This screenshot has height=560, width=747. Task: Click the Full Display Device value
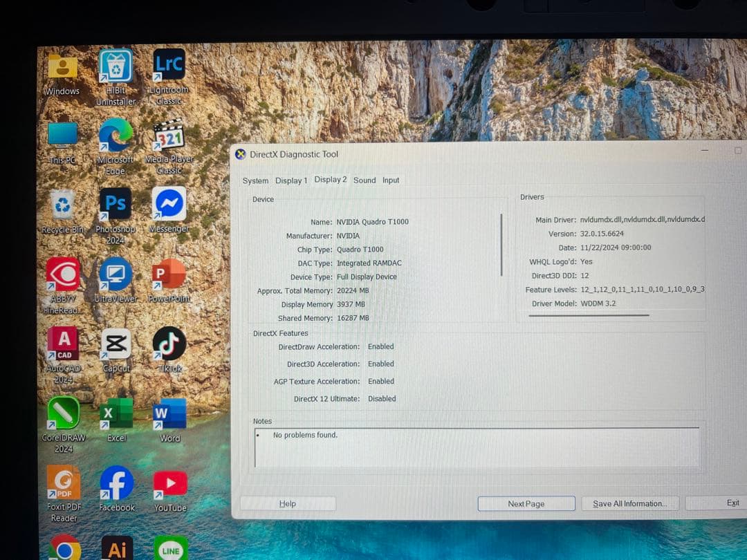click(367, 277)
